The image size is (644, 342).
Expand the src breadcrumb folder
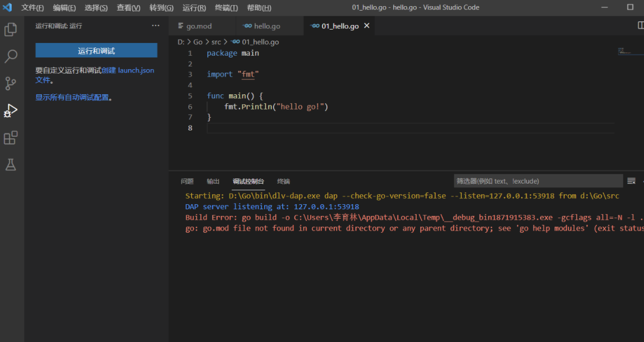coord(216,42)
